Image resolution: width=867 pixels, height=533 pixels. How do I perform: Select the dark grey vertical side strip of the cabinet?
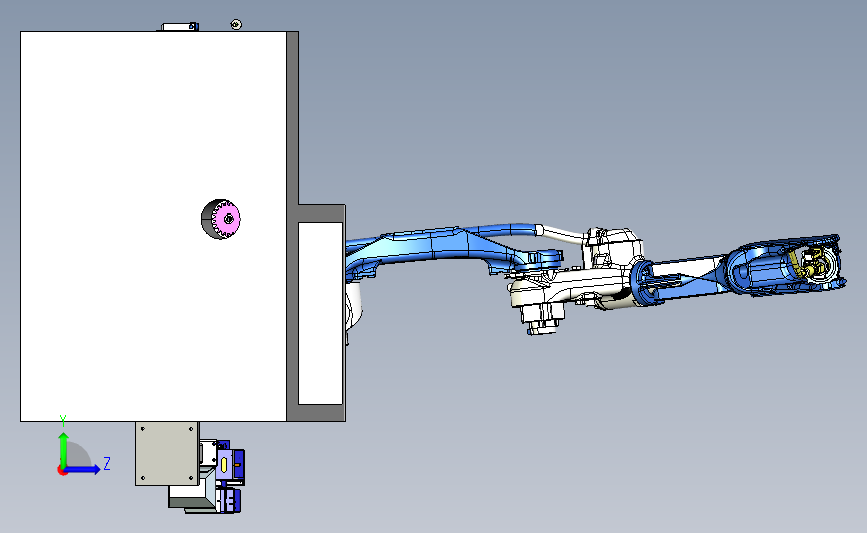[x=293, y=226]
